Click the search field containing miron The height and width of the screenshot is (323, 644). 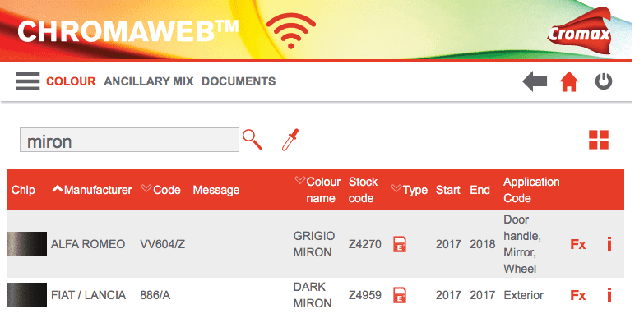click(129, 140)
